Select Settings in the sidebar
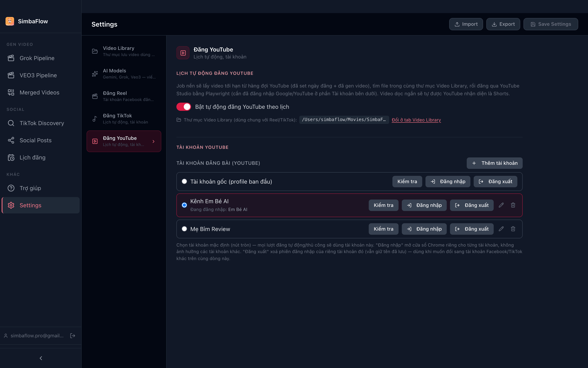This screenshot has width=588, height=368. [41, 205]
